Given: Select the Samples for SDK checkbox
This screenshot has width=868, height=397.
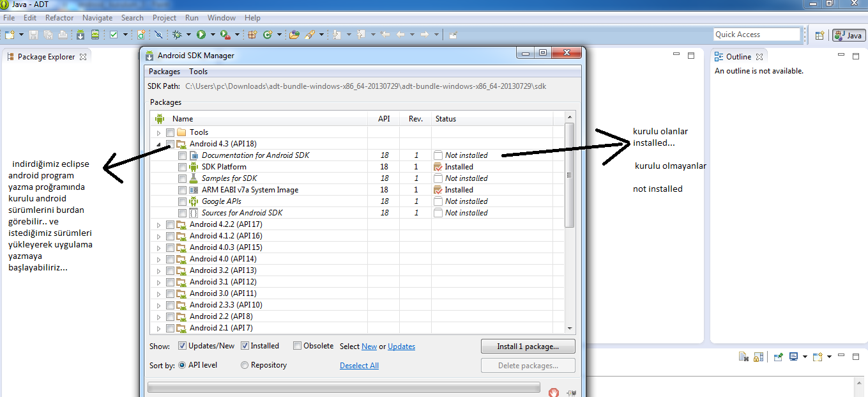Looking at the screenshot, I should click(x=183, y=178).
